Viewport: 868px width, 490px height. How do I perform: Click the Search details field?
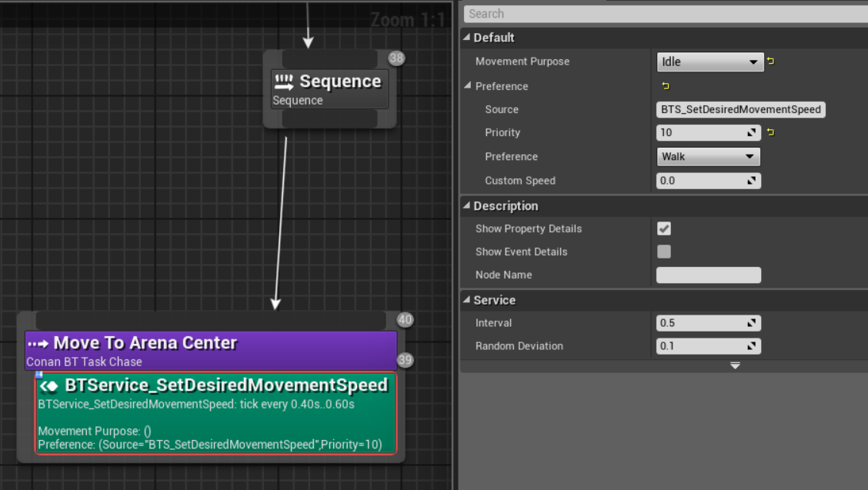(x=662, y=14)
